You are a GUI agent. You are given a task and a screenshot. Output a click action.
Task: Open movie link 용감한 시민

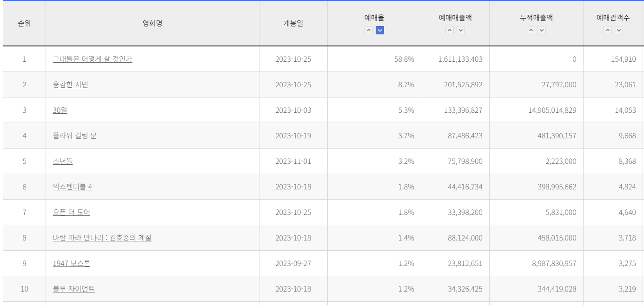(x=71, y=84)
